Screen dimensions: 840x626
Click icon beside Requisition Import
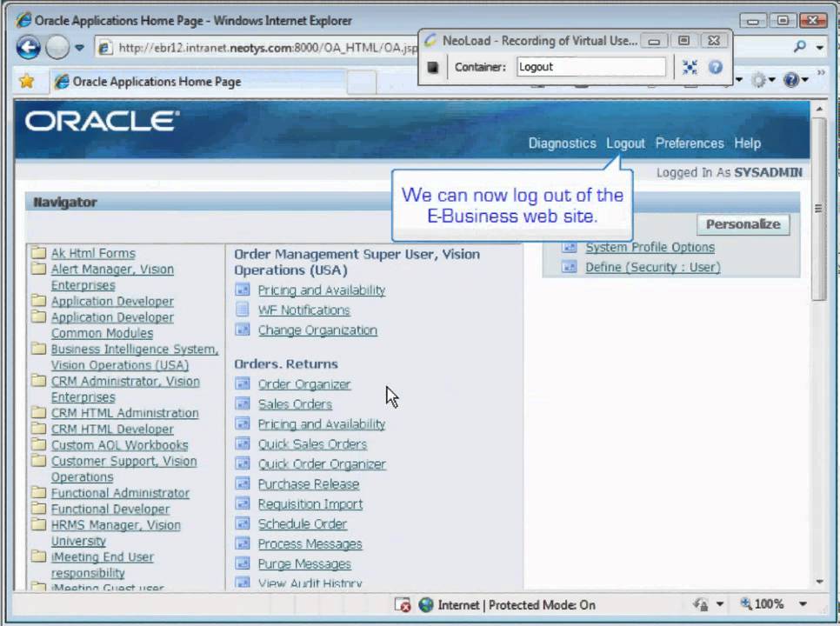point(243,503)
